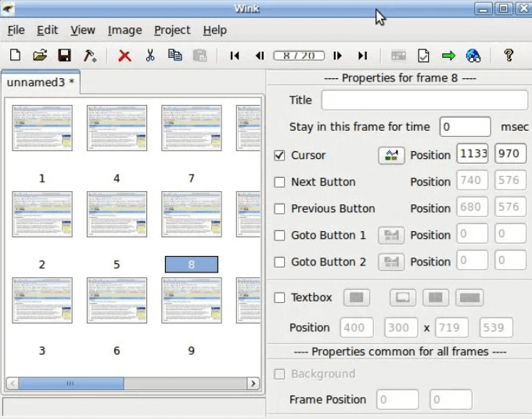
Task: Cut the selected frame with the scissors icon
Action: click(x=149, y=56)
